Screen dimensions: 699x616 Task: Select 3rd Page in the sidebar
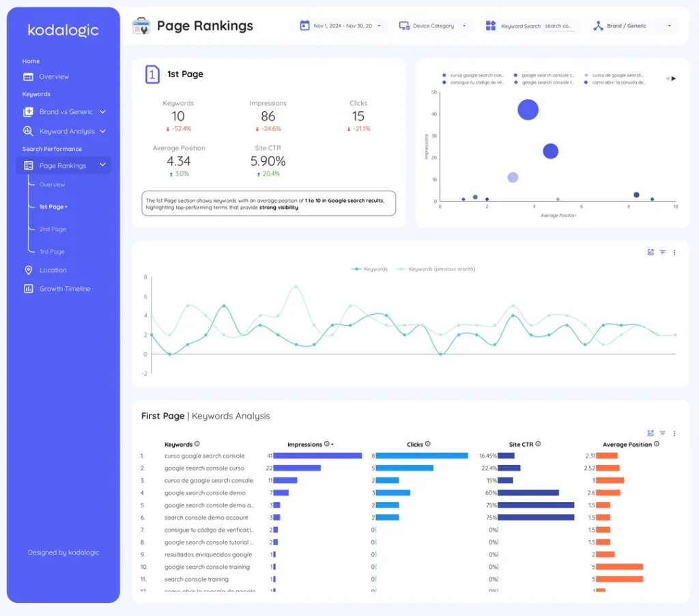pos(53,251)
